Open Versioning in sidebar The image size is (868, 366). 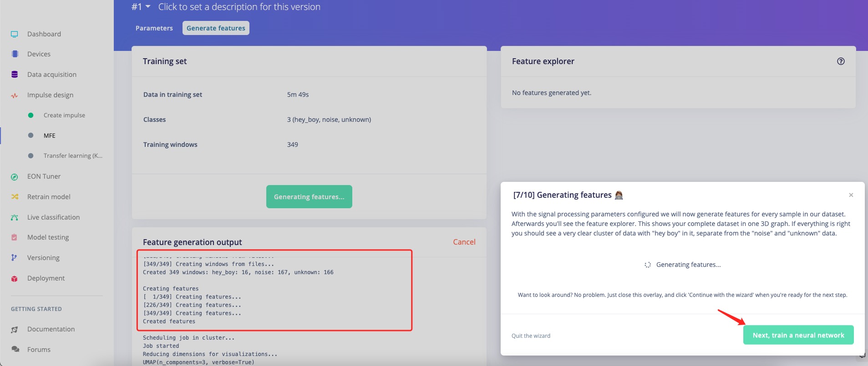(x=43, y=258)
